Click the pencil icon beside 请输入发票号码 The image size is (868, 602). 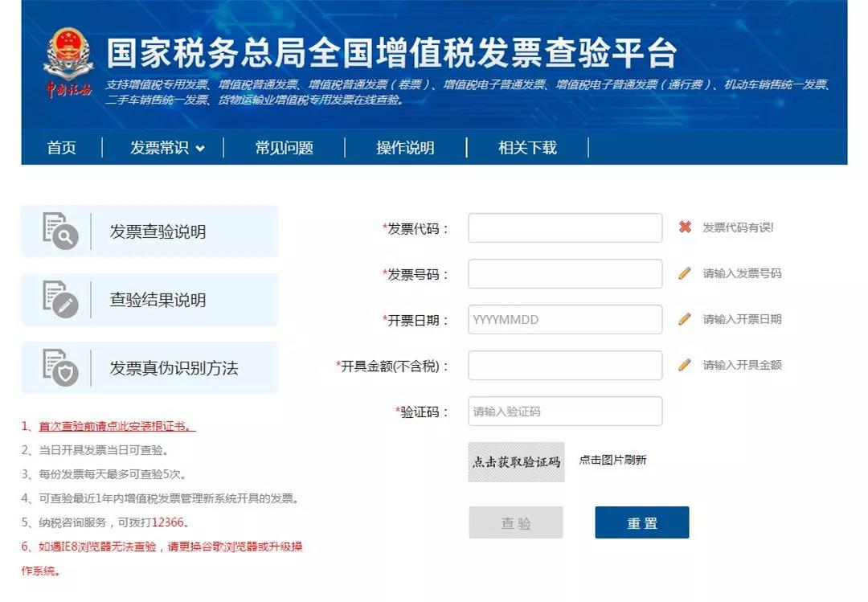click(x=685, y=273)
